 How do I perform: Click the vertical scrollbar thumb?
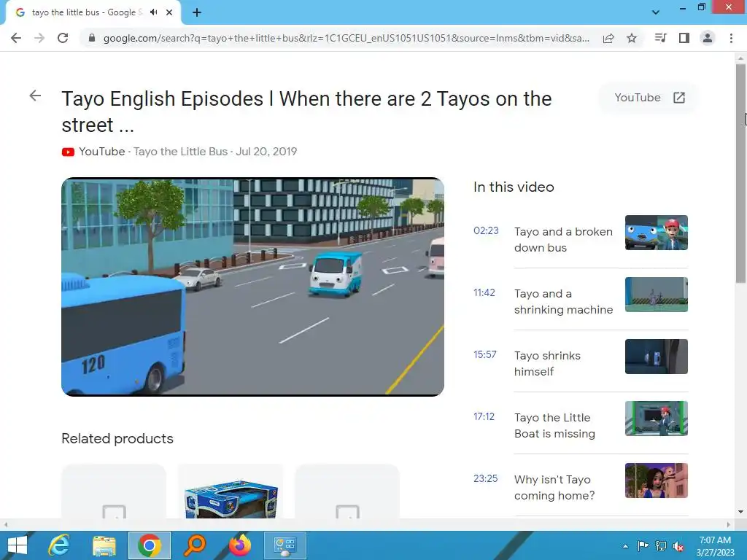[740, 174]
